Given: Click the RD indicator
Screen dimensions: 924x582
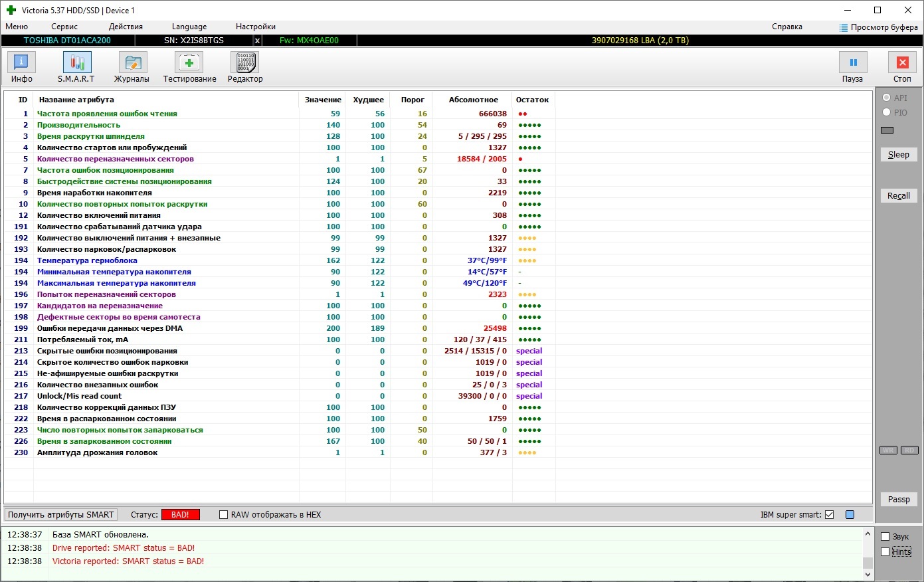Looking at the screenshot, I should 909,450.
